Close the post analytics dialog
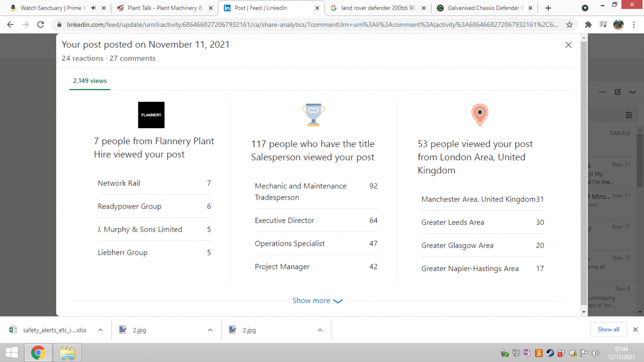 (x=568, y=45)
